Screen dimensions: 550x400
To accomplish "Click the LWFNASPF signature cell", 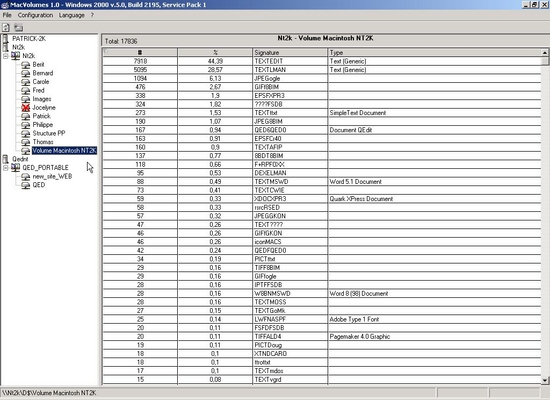I will pos(290,319).
